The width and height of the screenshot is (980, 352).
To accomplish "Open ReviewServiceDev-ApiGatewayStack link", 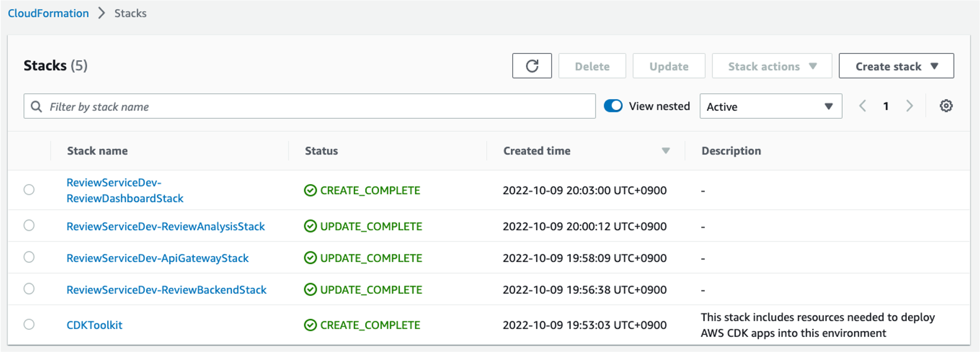I will click(157, 258).
